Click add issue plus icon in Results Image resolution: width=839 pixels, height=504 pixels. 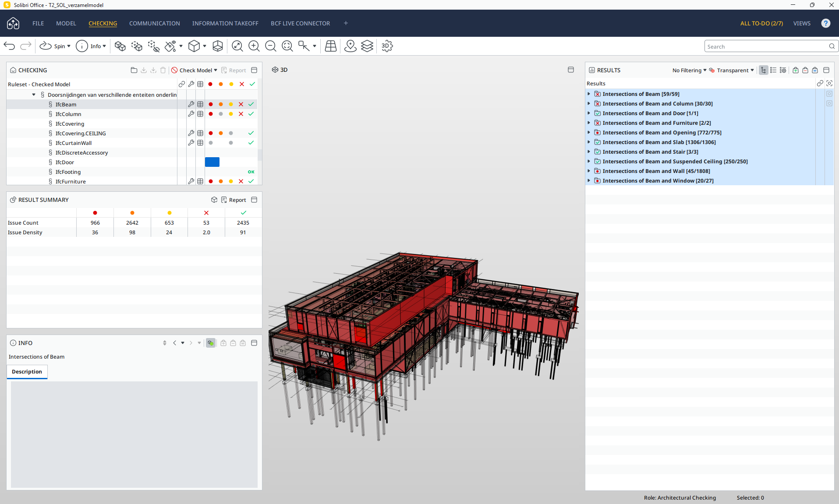[x=795, y=70]
